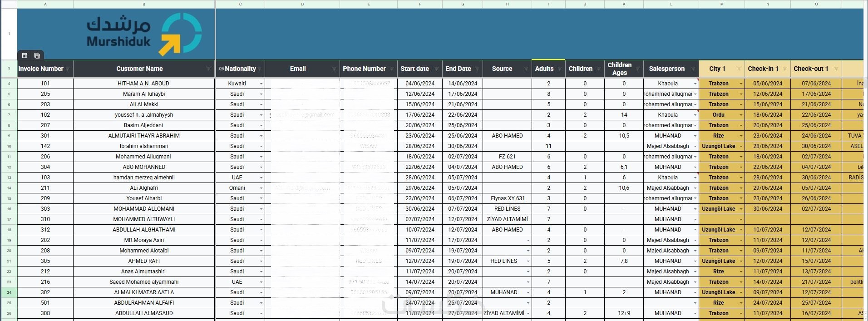Select customer cell Ali ALMakki

click(144, 104)
